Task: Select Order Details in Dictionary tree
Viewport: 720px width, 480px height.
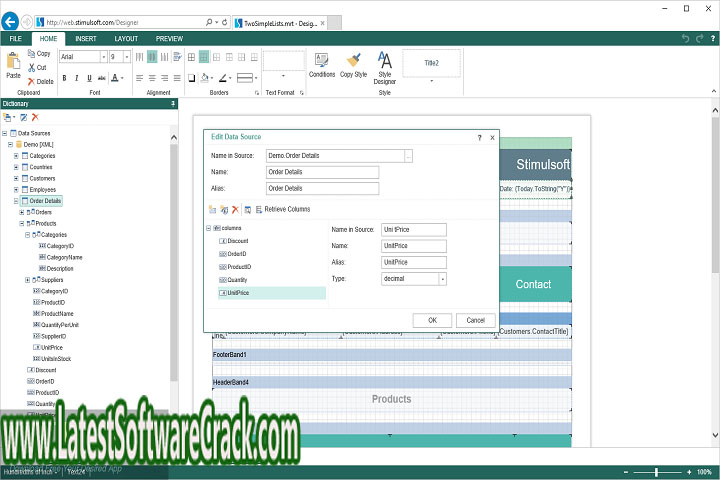Action: pyautogui.click(x=41, y=201)
